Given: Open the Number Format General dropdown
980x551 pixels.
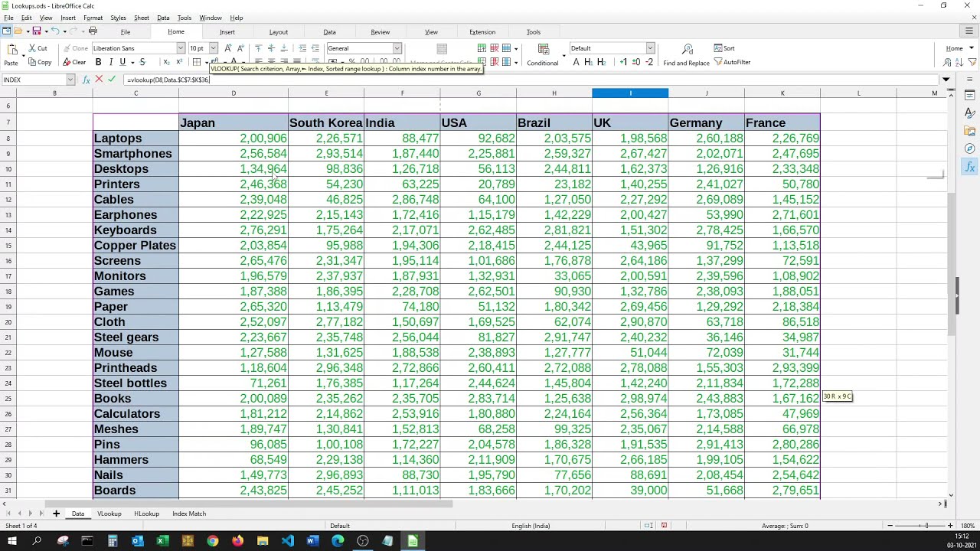Looking at the screenshot, I should point(397,48).
